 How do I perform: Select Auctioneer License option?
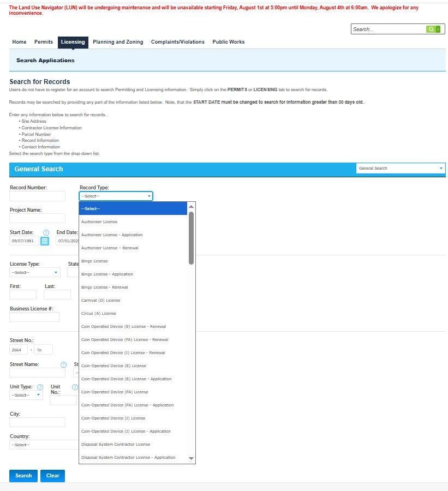pyautogui.click(x=133, y=221)
